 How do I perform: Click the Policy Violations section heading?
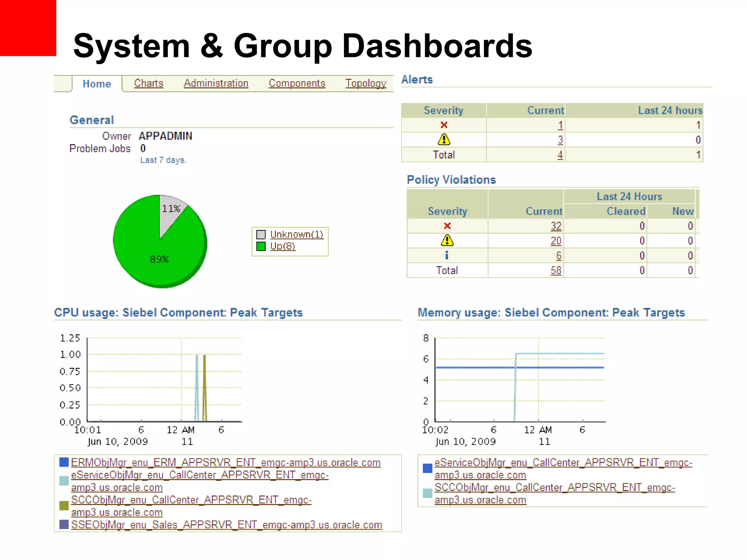coord(451,180)
